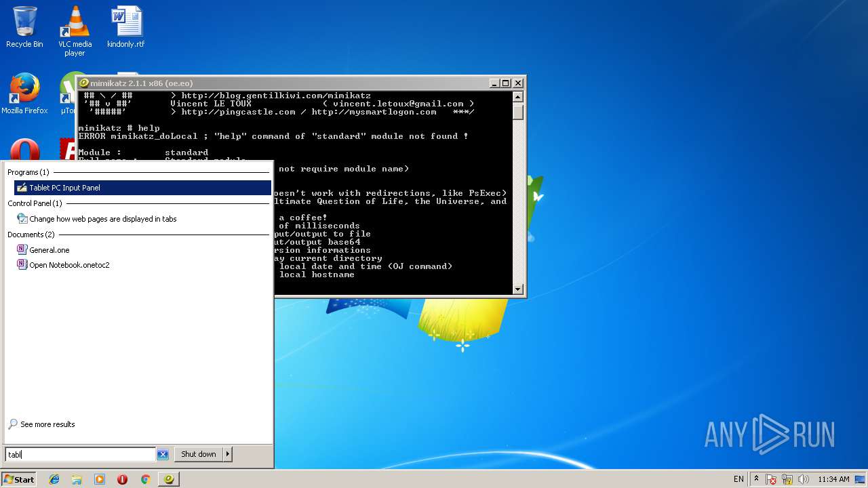868x488 pixels.
Task: Click See more results link
Action: [x=47, y=424]
